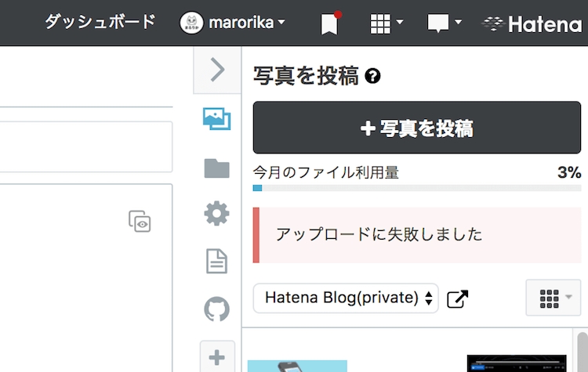Open the folder in Fotolife external link

[x=458, y=298]
